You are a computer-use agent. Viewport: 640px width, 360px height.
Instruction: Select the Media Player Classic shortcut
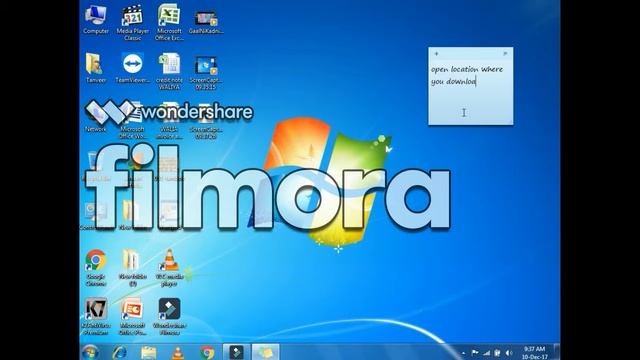point(133,22)
